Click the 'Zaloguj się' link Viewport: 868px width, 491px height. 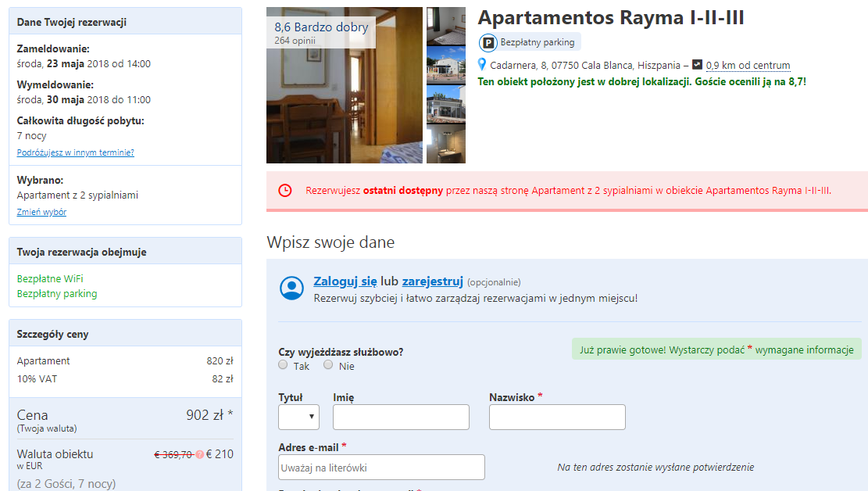click(345, 281)
